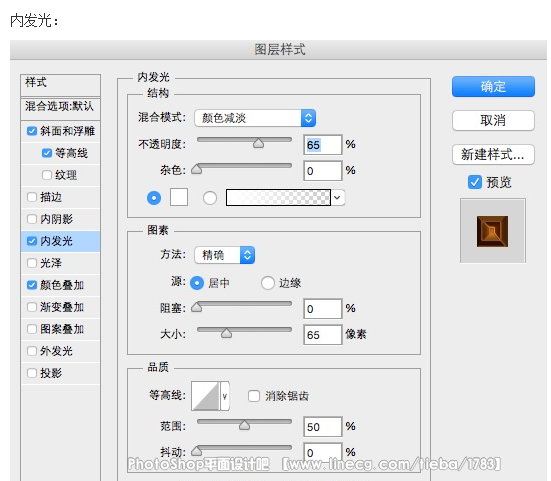The image size is (551, 481).
Task: Enable the 图案叠加 checkbox
Action: click(x=32, y=329)
